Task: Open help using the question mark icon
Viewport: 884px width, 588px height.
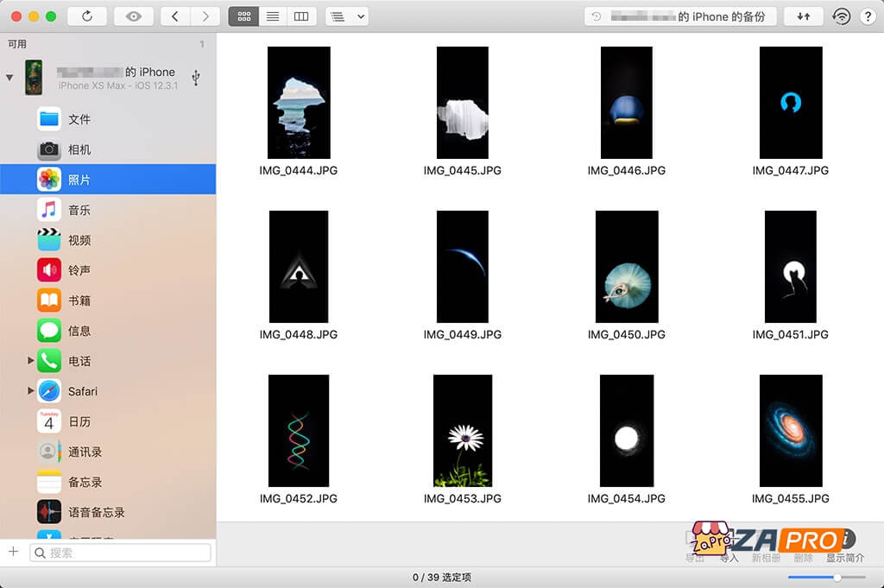Action: tap(870, 16)
